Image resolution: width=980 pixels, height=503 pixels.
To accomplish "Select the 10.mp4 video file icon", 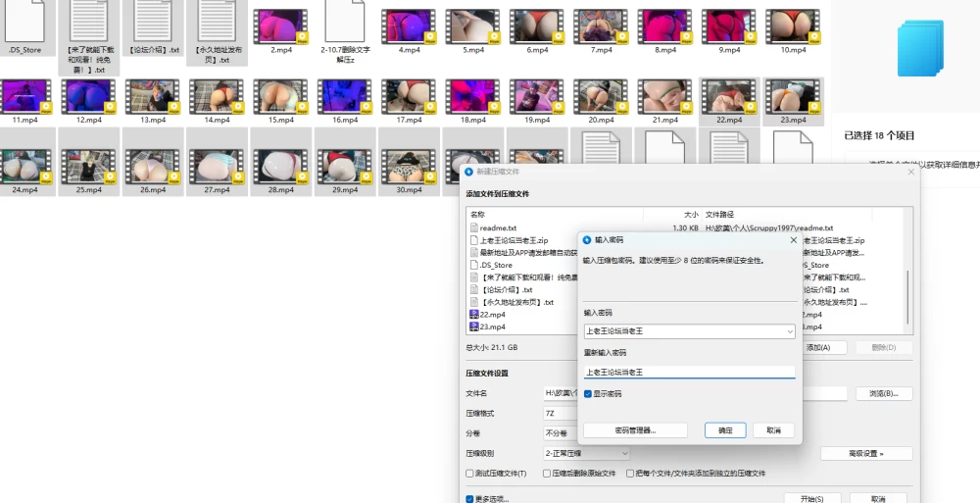I will [x=793, y=26].
